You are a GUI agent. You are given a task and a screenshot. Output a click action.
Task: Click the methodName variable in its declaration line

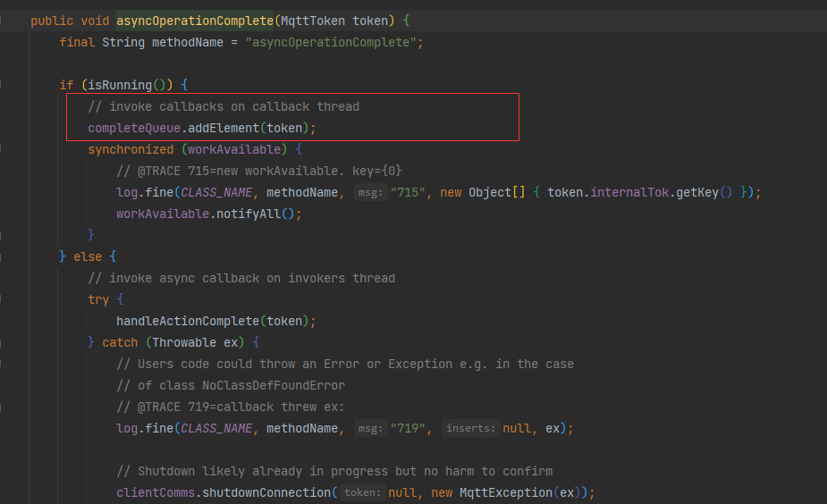pos(188,42)
